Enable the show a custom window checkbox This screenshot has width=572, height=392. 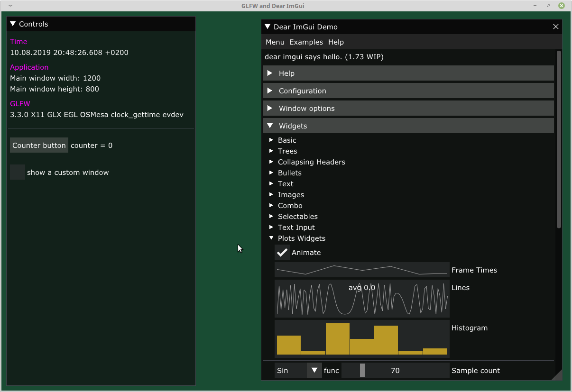pos(18,172)
